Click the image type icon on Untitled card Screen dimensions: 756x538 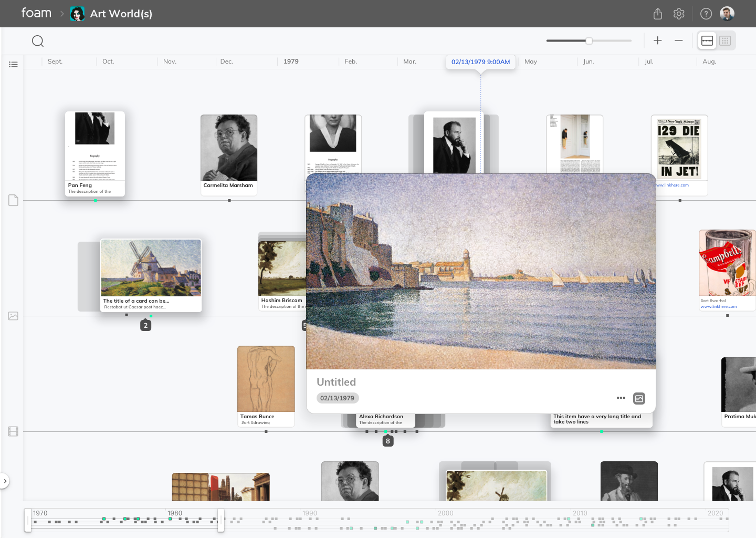(639, 398)
